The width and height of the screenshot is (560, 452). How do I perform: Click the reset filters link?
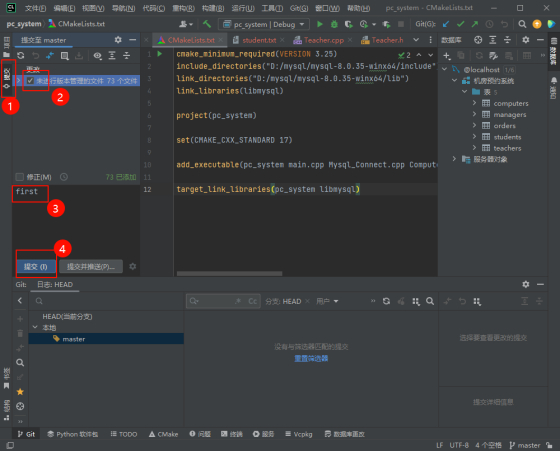click(x=311, y=358)
